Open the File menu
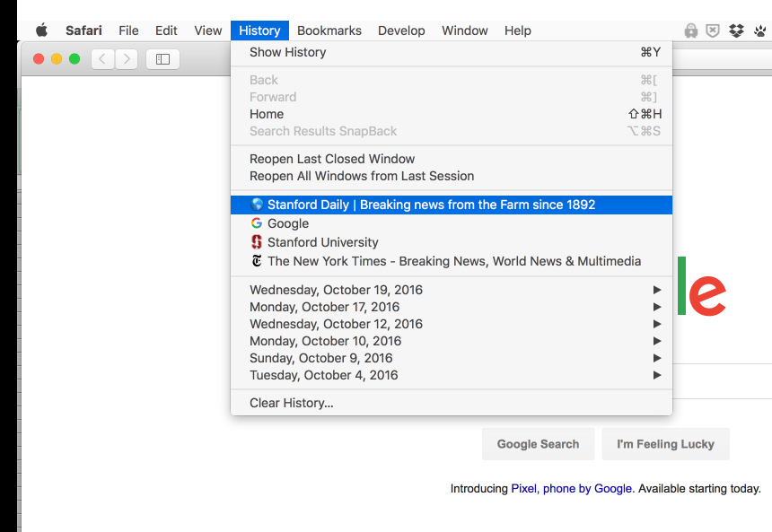The width and height of the screenshot is (772, 532). point(128,31)
